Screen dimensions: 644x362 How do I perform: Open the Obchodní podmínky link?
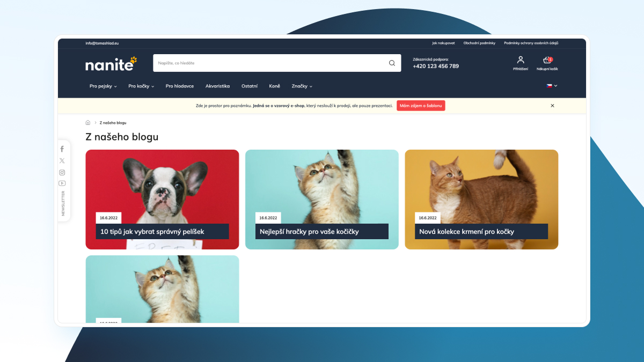pyautogui.click(x=479, y=43)
